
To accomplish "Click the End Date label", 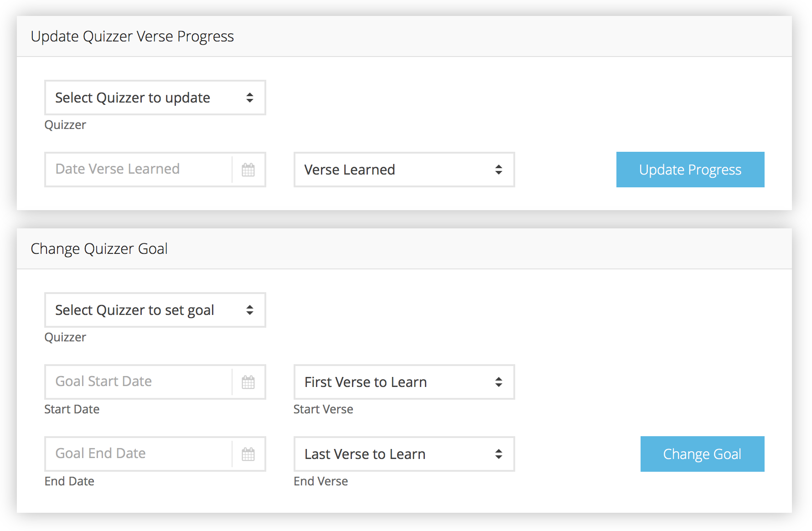I will tap(69, 481).
